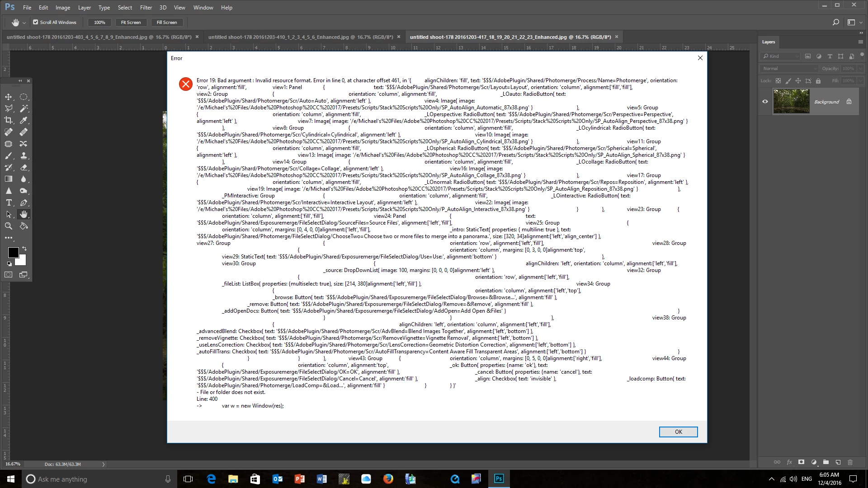The height and width of the screenshot is (488, 868).
Task: Click the black foreground color swatch
Action: click(x=13, y=252)
